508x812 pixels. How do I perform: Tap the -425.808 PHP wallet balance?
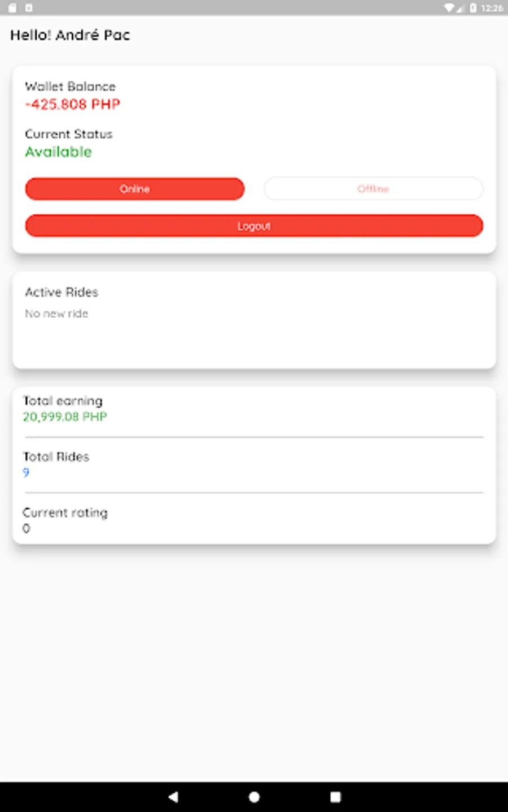click(73, 104)
